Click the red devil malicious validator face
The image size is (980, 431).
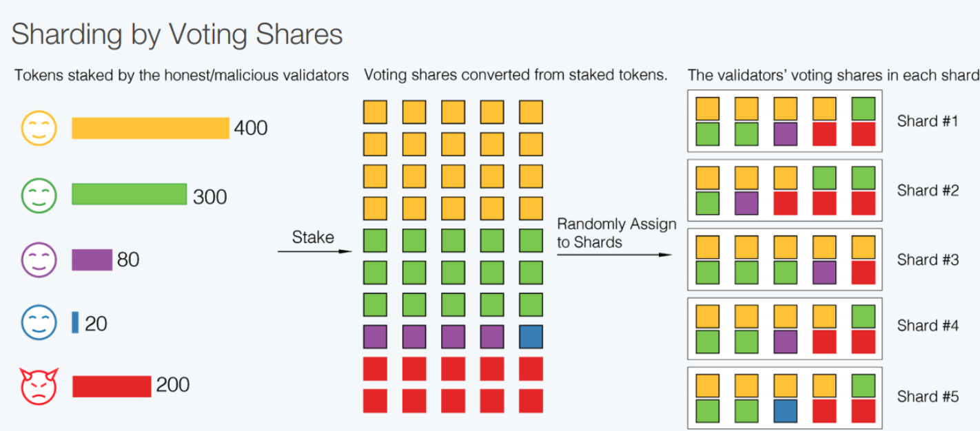tap(39, 385)
